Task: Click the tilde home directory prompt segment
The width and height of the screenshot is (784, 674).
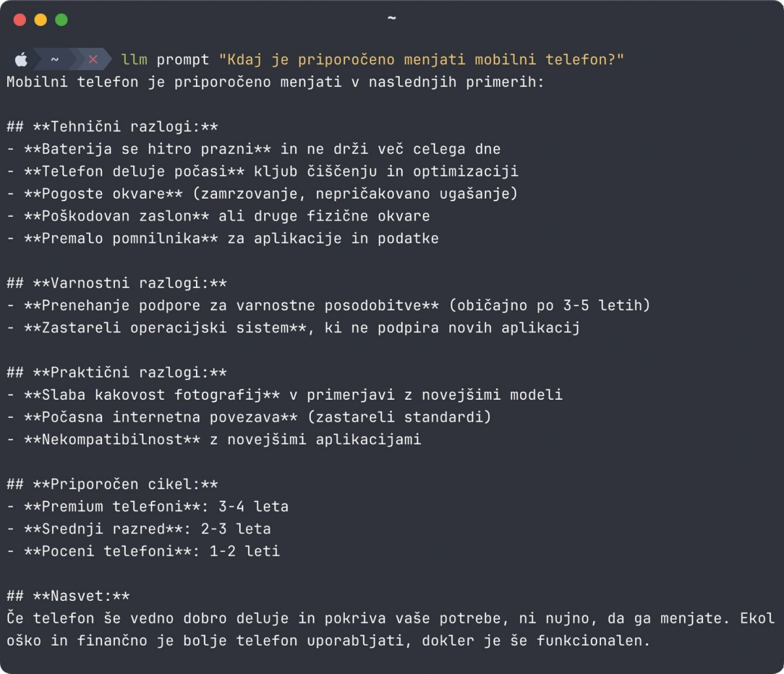Action: (x=55, y=59)
